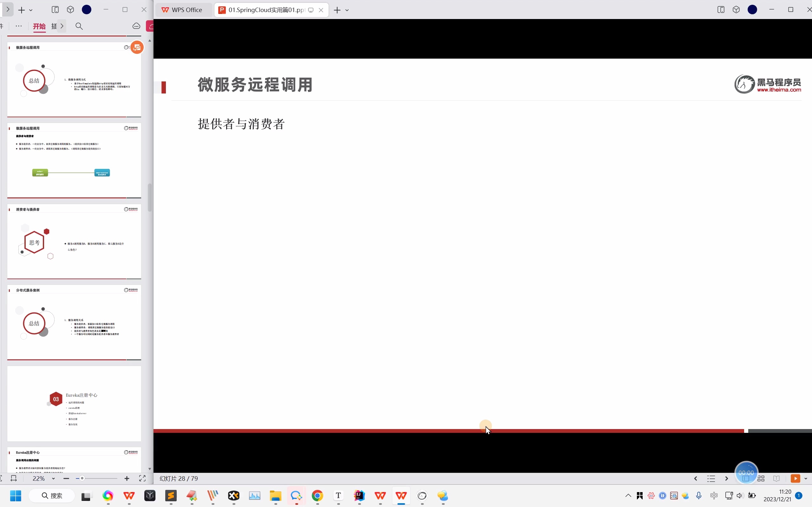812x507 pixels.
Task: Select the WPS Office home tab
Action: (x=183, y=10)
